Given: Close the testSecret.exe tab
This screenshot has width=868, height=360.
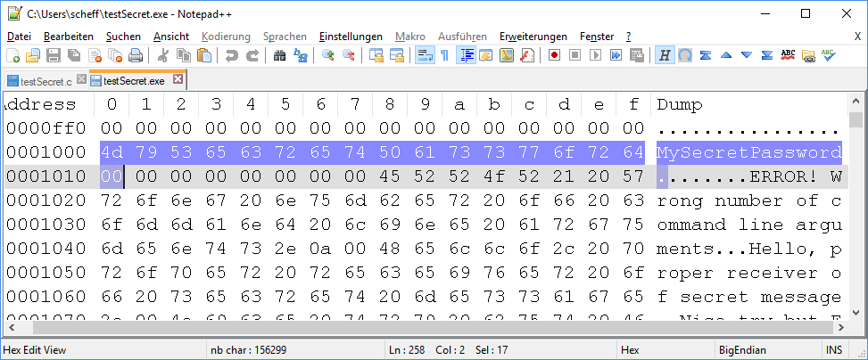Looking at the screenshot, I should tap(178, 79).
